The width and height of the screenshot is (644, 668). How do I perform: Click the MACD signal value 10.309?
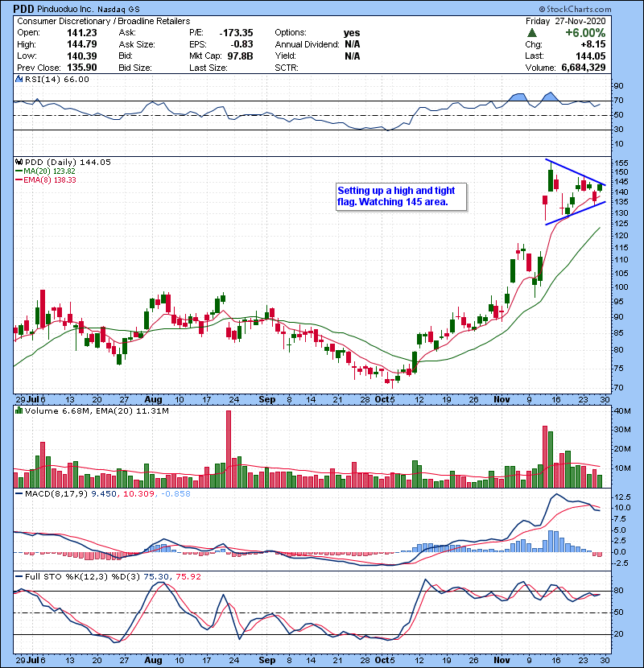tap(138, 494)
